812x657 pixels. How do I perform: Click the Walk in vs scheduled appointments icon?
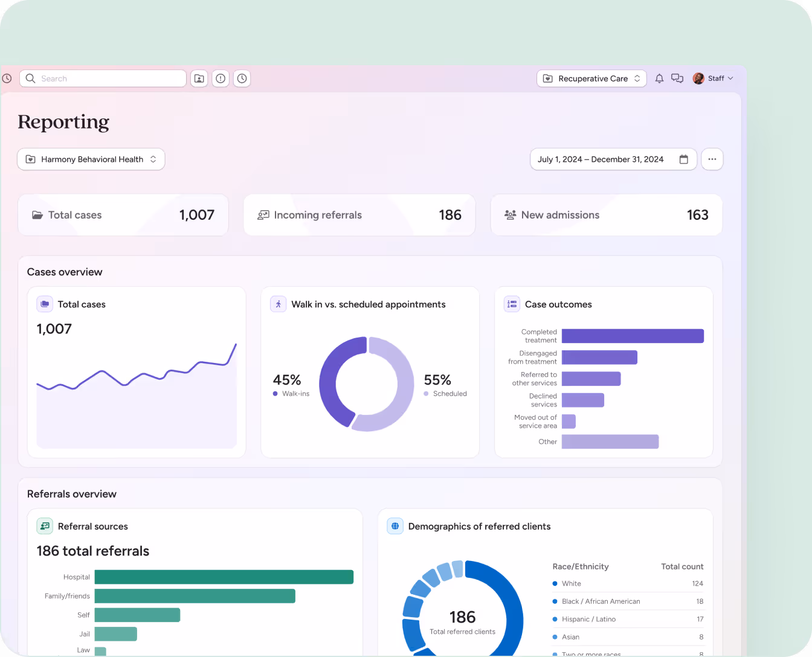pyautogui.click(x=278, y=304)
